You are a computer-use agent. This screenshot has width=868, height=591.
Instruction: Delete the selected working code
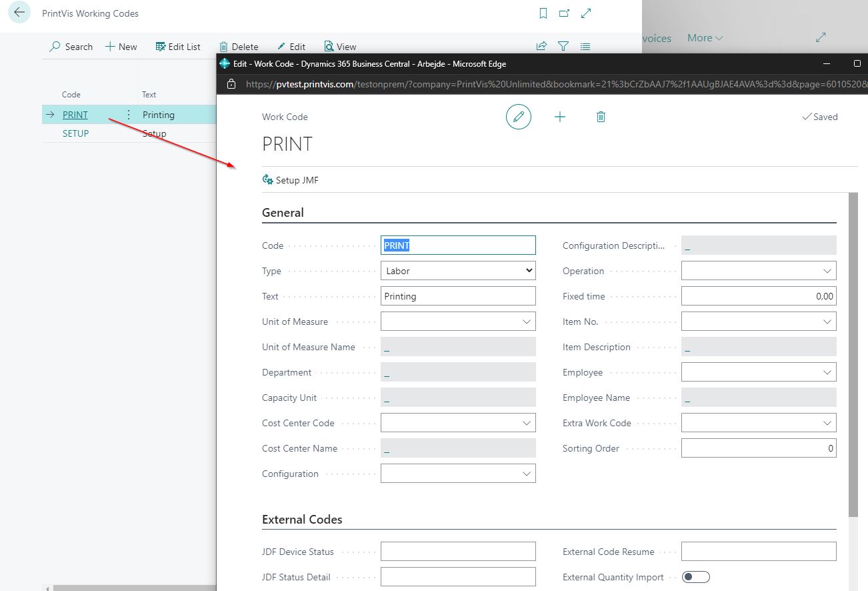coord(238,47)
